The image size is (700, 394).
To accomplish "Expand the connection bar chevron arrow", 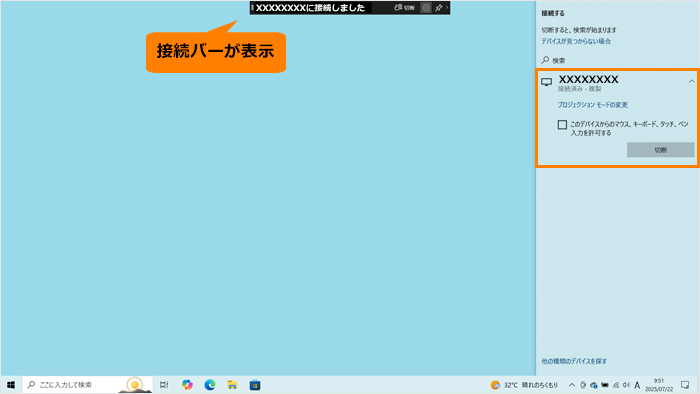I will click(447, 8).
